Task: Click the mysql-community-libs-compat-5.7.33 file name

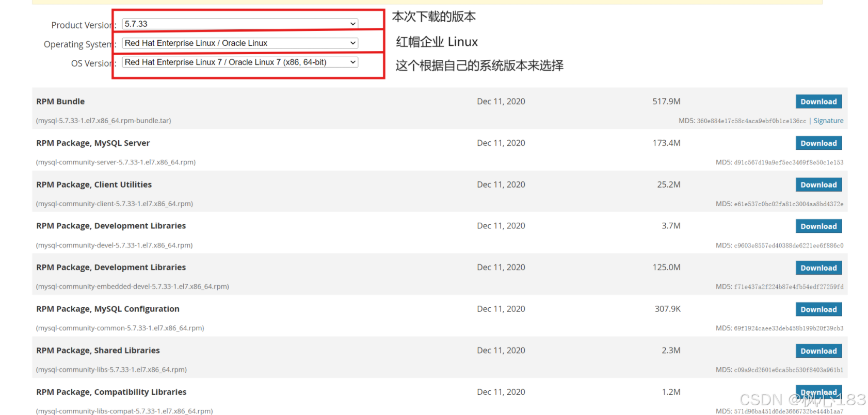Action: (124, 411)
